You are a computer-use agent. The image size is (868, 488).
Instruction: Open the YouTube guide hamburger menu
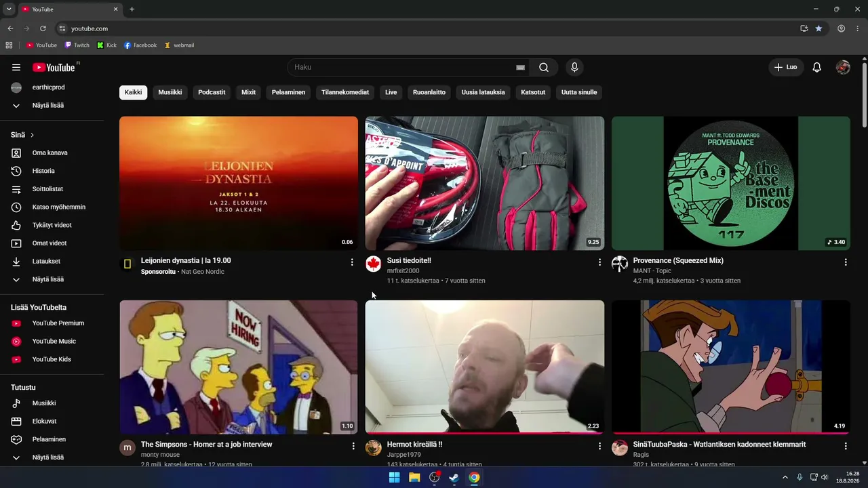click(16, 67)
